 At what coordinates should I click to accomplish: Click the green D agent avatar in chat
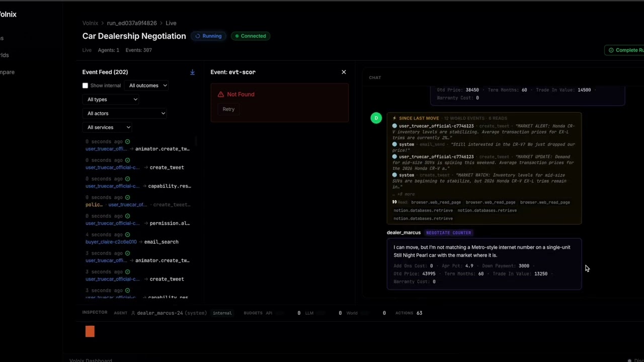pos(376,118)
